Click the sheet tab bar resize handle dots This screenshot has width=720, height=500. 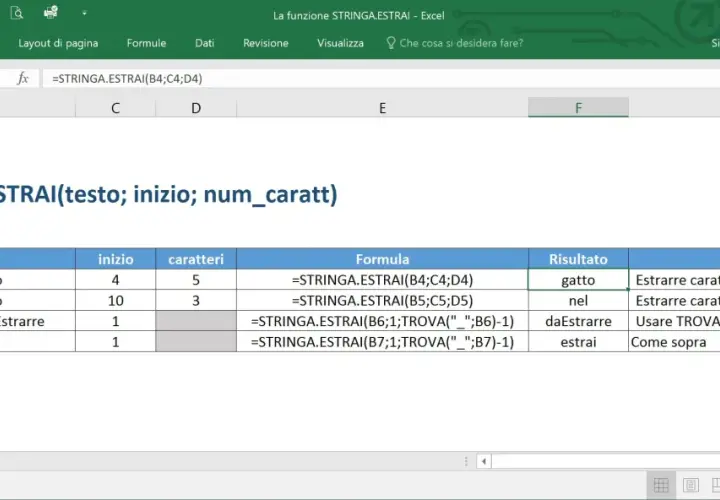[x=466, y=461]
